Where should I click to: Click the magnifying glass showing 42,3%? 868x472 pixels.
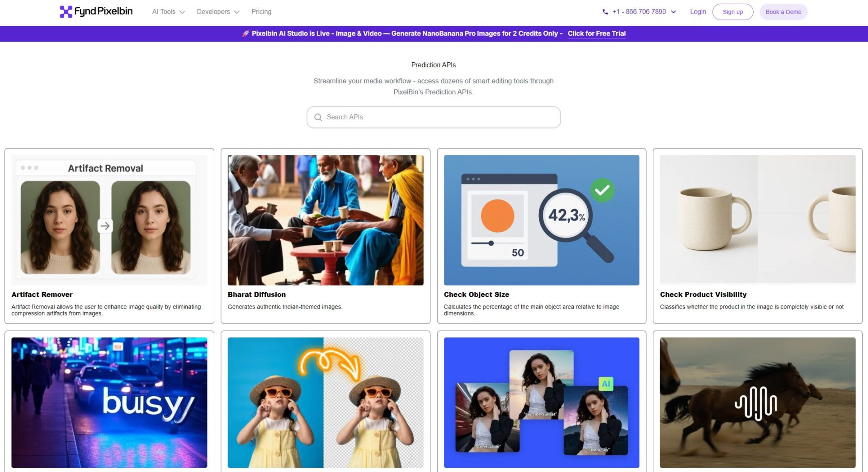pos(566,215)
